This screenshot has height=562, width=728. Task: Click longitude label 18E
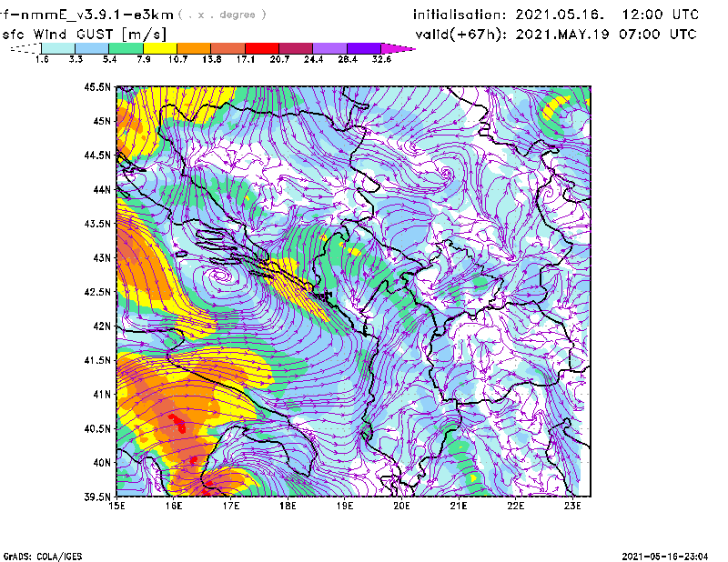pyautogui.click(x=288, y=506)
